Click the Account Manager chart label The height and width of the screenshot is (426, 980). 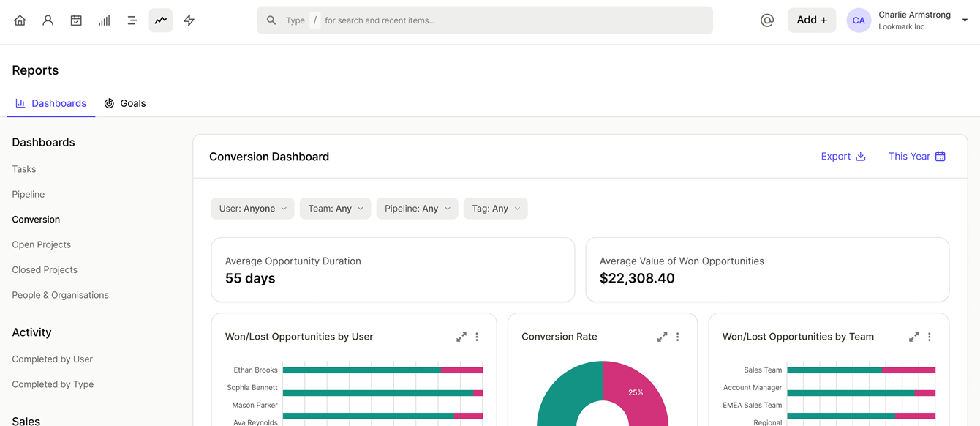(753, 388)
